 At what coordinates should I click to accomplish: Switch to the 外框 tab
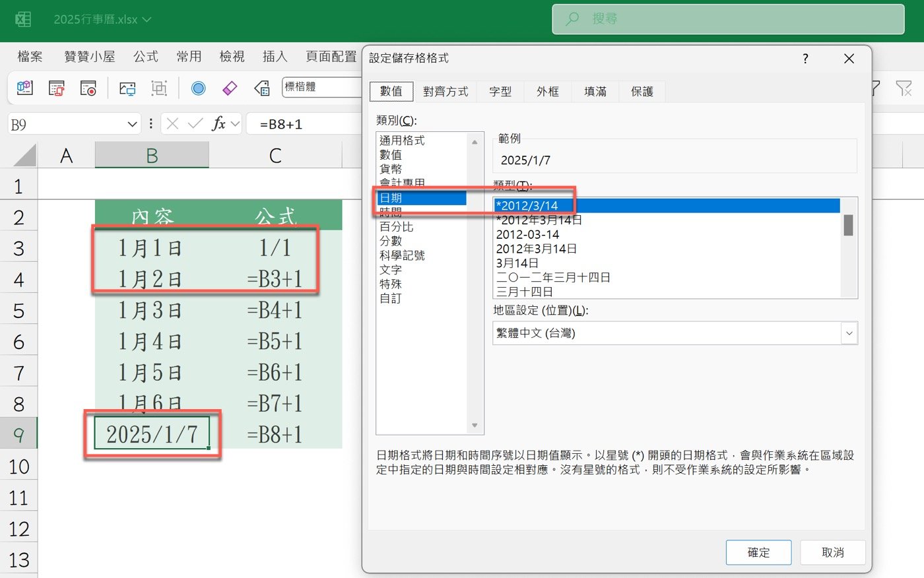(547, 92)
